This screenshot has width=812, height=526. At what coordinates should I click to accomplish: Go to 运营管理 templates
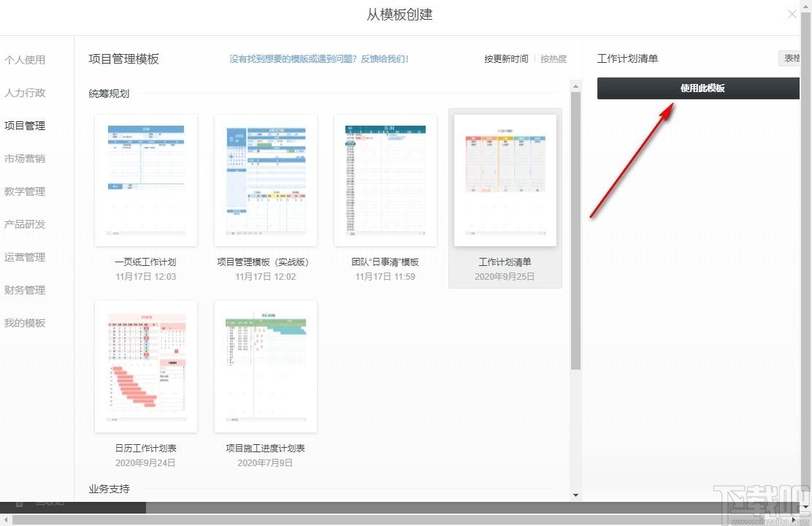coord(25,257)
